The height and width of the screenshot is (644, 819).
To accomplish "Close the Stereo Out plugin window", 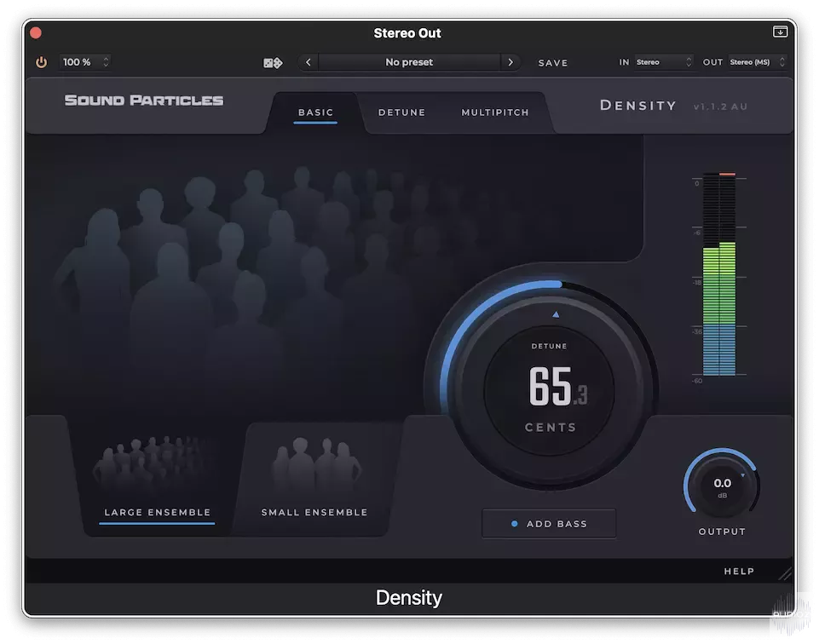I will [x=36, y=33].
